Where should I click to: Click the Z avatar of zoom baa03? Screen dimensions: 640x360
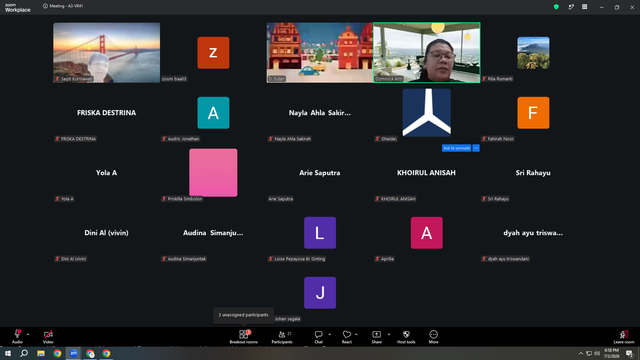click(x=213, y=53)
